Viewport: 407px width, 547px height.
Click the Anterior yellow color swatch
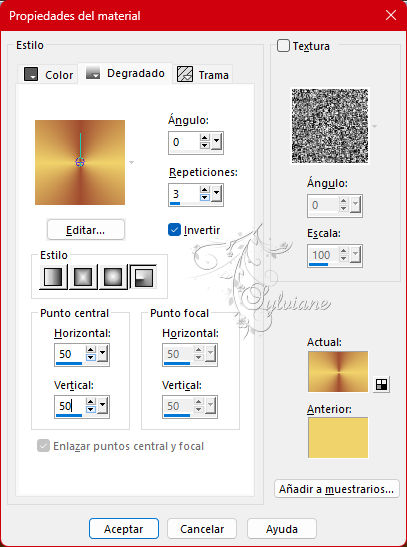coord(338,437)
